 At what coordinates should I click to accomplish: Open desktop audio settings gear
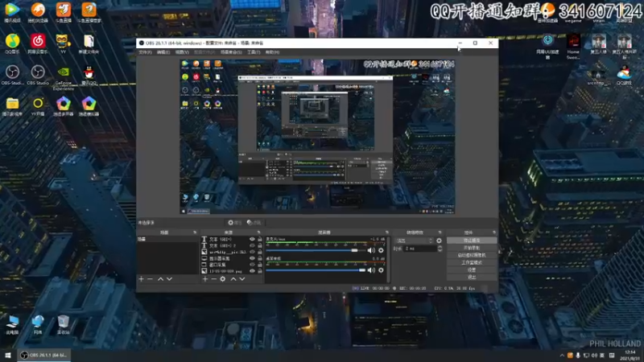pos(381,270)
